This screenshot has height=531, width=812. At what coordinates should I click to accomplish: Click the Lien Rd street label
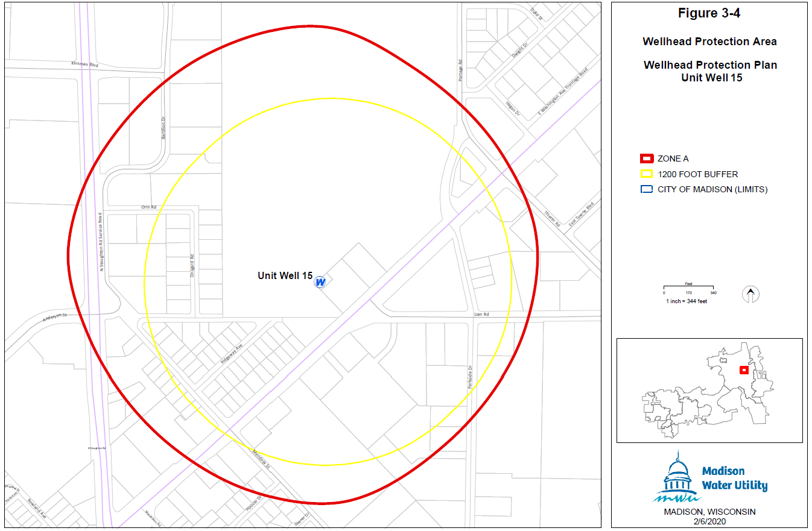[x=481, y=314]
